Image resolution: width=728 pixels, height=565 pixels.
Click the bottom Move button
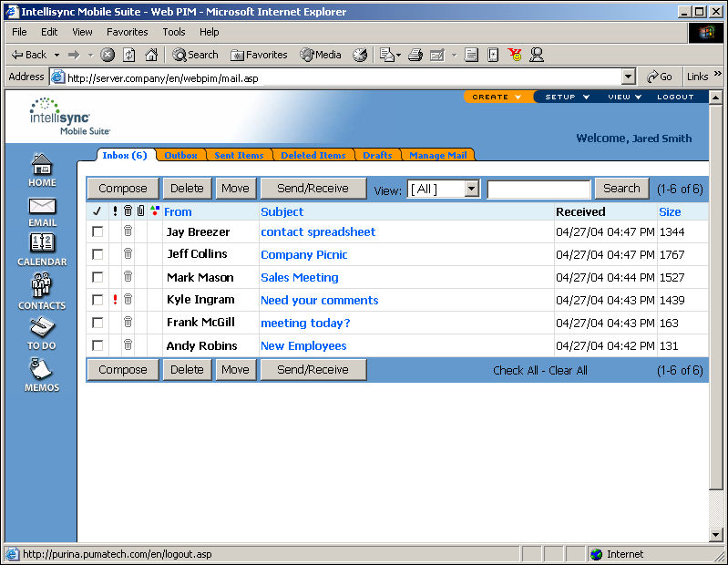tap(235, 370)
